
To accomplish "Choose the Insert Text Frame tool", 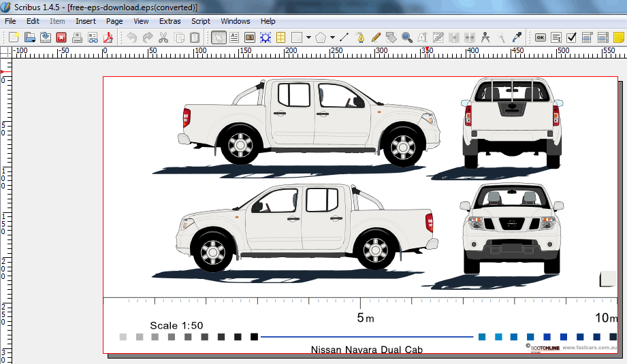I will pos(234,37).
